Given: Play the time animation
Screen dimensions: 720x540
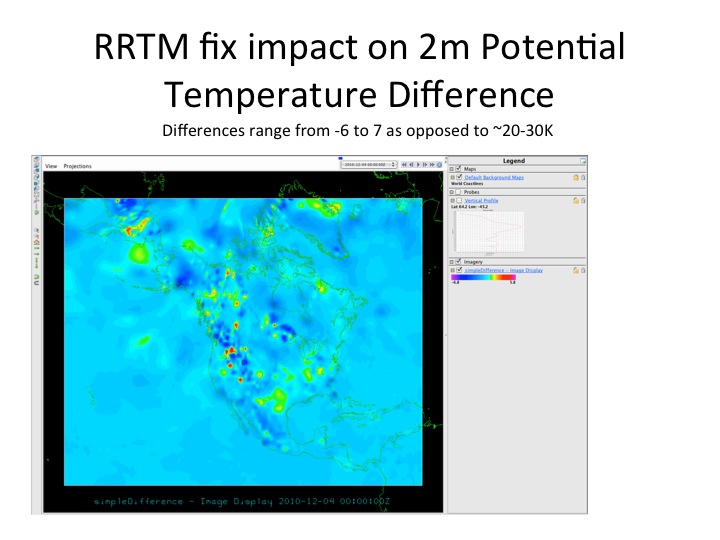Looking at the screenshot, I should pos(420,164).
